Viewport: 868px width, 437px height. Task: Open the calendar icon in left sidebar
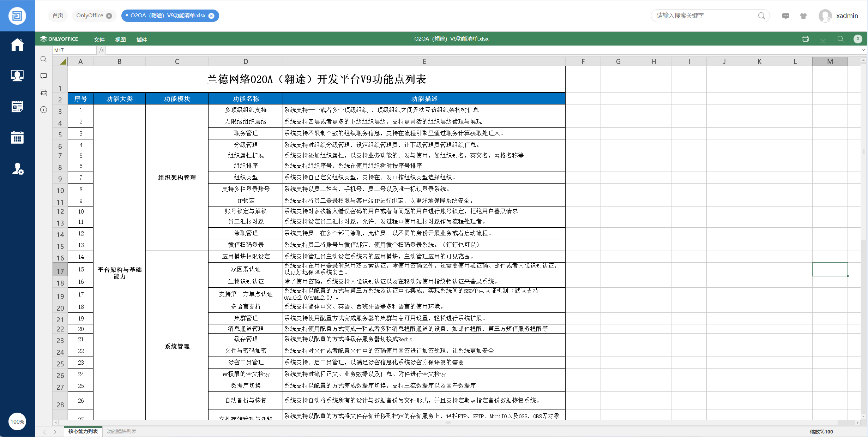(17, 137)
